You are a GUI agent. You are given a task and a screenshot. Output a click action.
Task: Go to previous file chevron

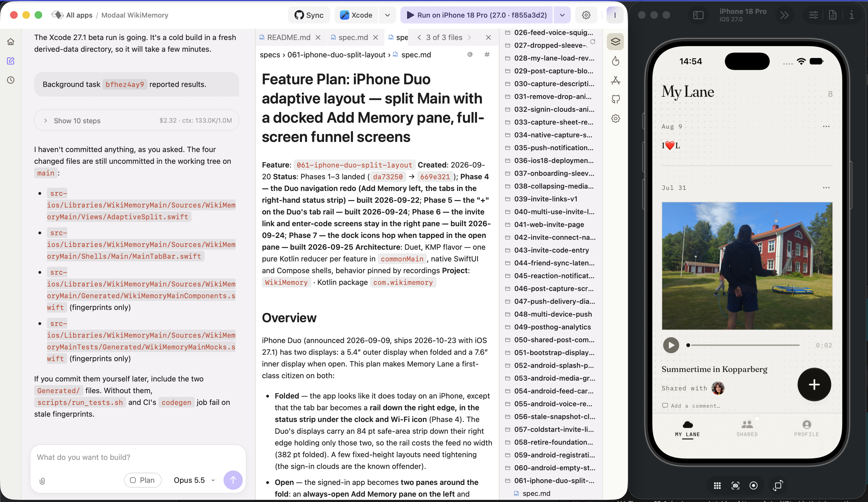pyautogui.click(x=419, y=37)
